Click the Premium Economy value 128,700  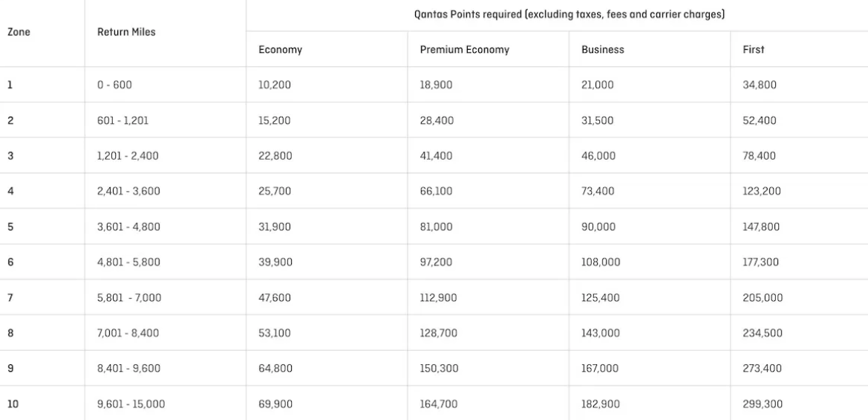[439, 333]
